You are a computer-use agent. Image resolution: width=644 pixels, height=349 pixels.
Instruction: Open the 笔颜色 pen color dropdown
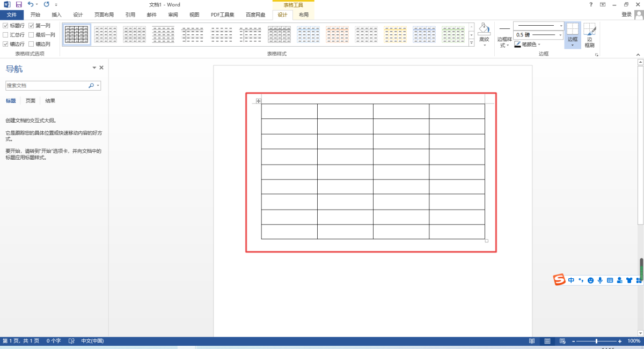(539, 44)
